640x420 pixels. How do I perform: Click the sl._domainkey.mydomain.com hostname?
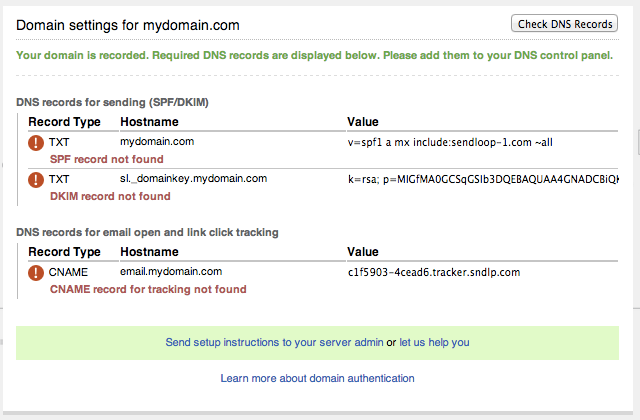[x=193, y=179]
